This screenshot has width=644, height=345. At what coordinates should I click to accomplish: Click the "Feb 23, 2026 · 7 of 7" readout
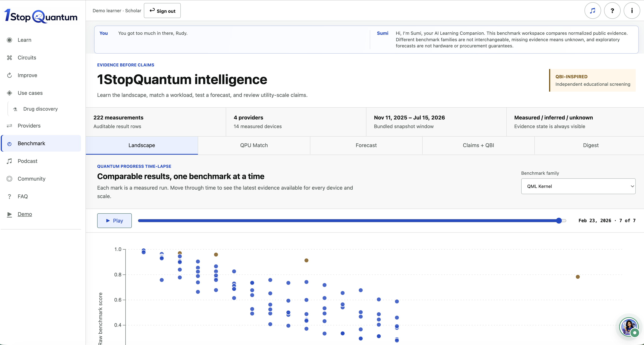tap(607, 221)
